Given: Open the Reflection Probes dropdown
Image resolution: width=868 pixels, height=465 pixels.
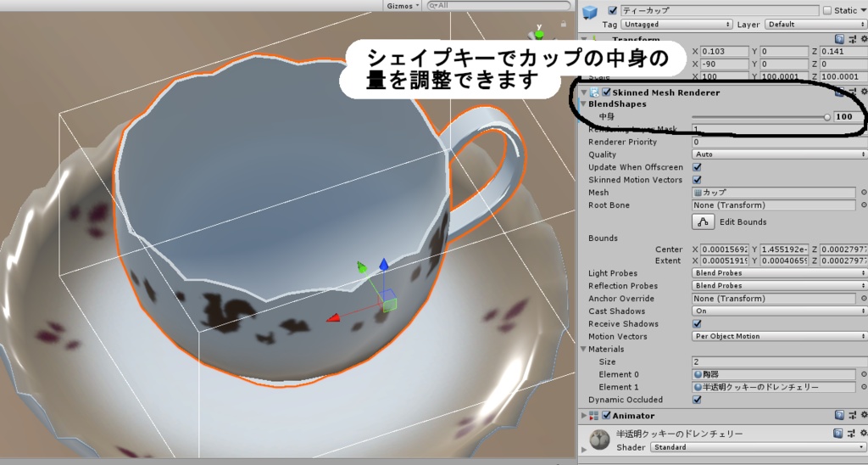Looking at the screenshot, I should (779, 285).
